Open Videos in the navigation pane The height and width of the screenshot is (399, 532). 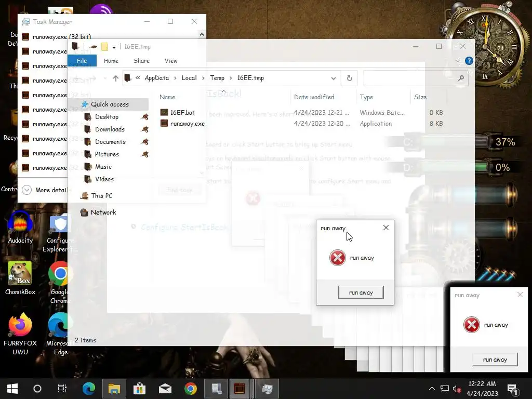pyautogui.click(x=104, y=179)
